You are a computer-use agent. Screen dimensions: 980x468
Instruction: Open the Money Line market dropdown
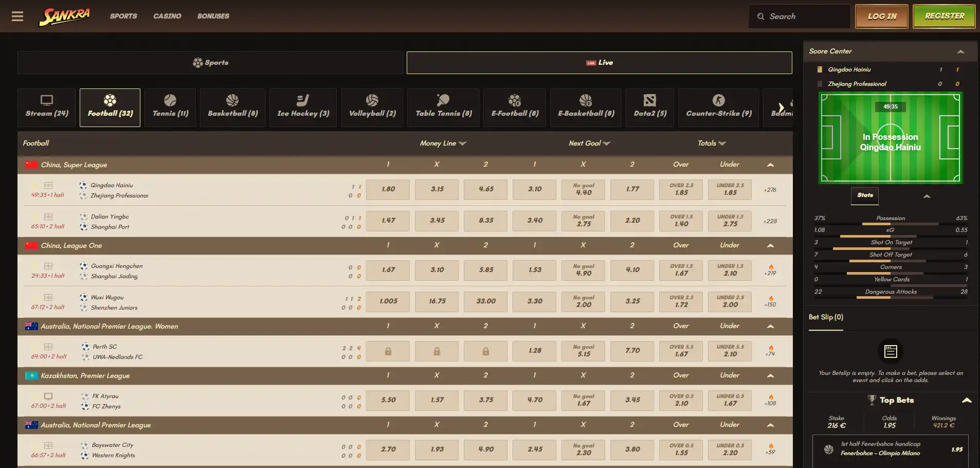443,143
